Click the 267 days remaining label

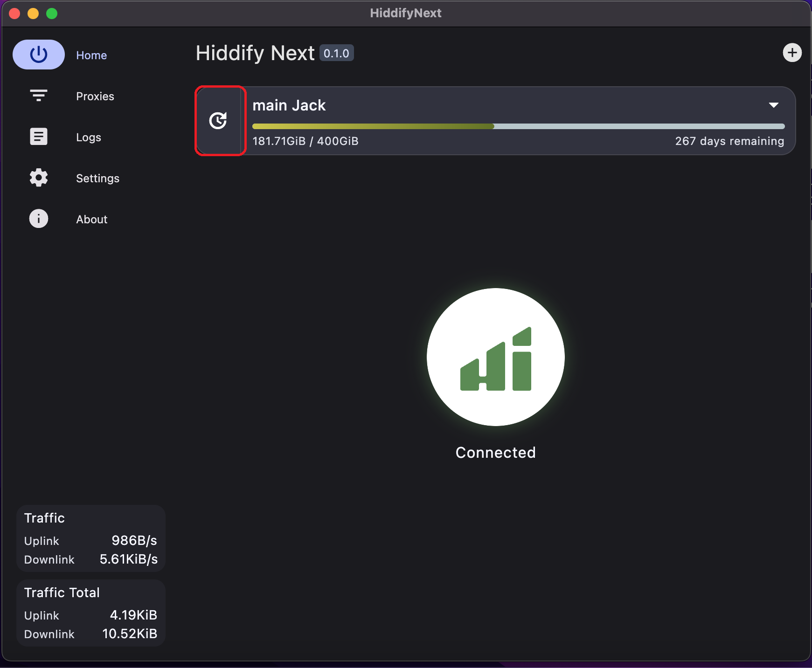pos(729,141)
